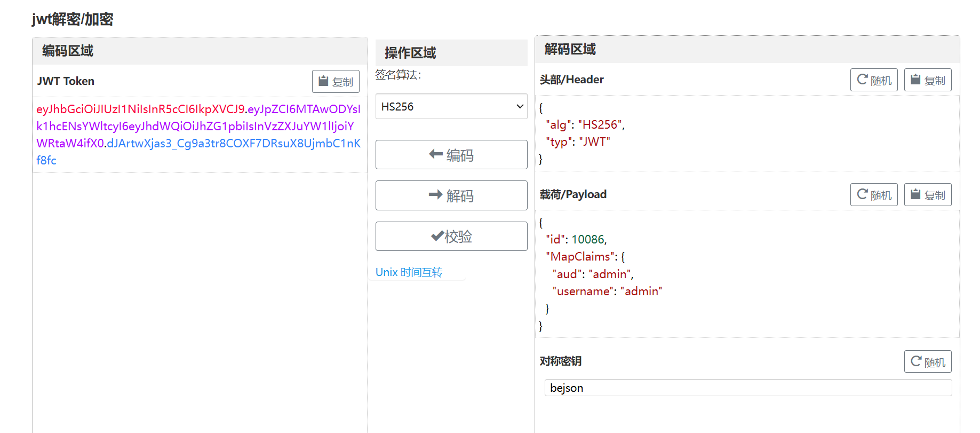
Task: Click the clipboard icon in Payload 复制 button
Action: 915,194
